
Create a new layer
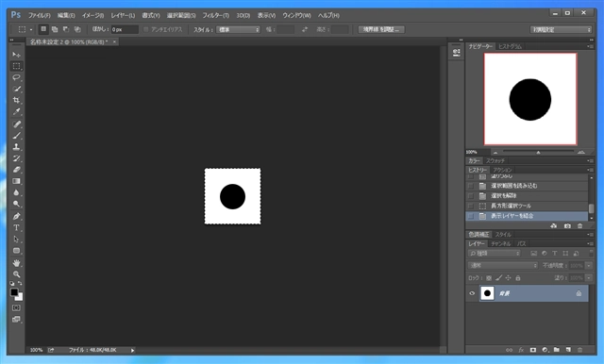[568, 350]
